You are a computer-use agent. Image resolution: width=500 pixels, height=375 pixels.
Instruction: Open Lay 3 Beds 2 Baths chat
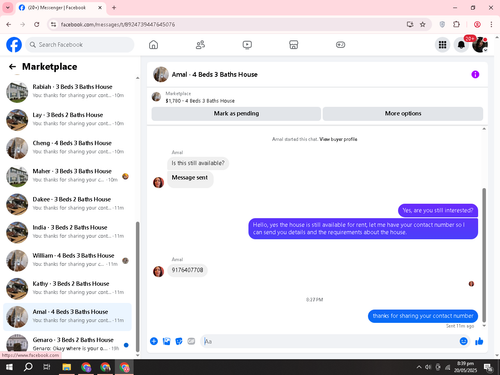coord(68,119)
